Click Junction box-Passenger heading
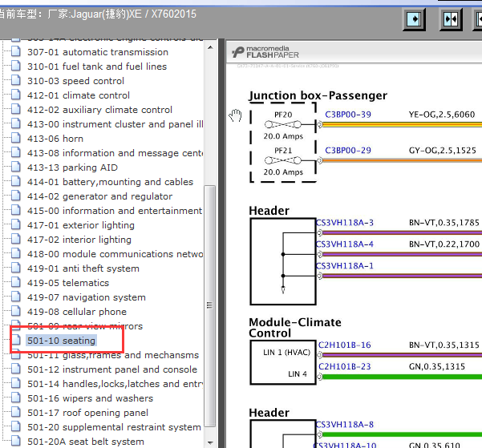This screenshot has width=482, height=448. [318, 96]
